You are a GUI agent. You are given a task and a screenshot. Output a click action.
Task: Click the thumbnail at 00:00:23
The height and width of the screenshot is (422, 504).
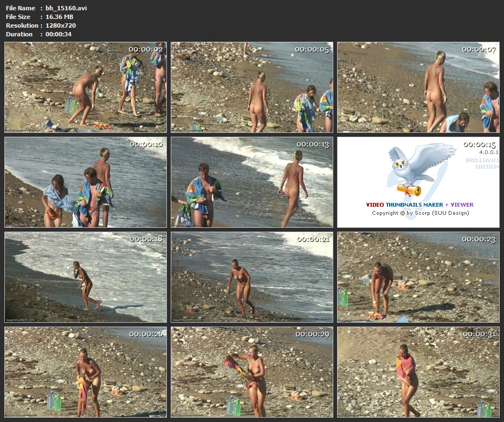(x=418, y=277)
